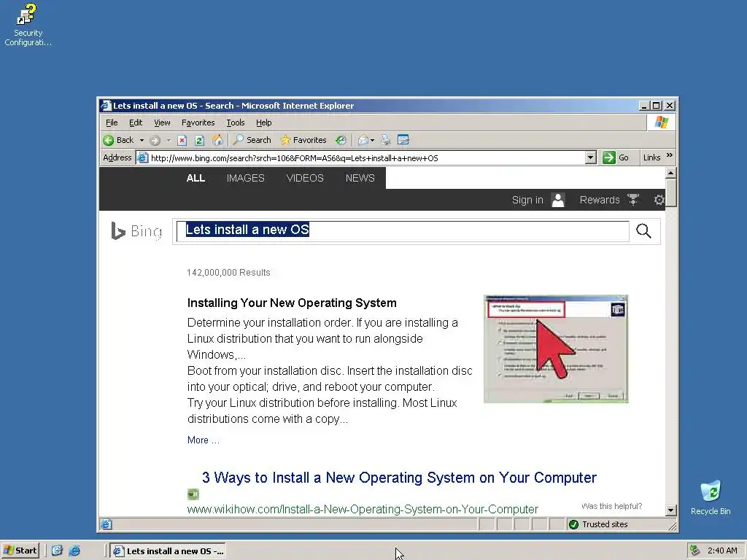Open the Rewards link
The image size is (747, 560).
[x=600, y=200]
